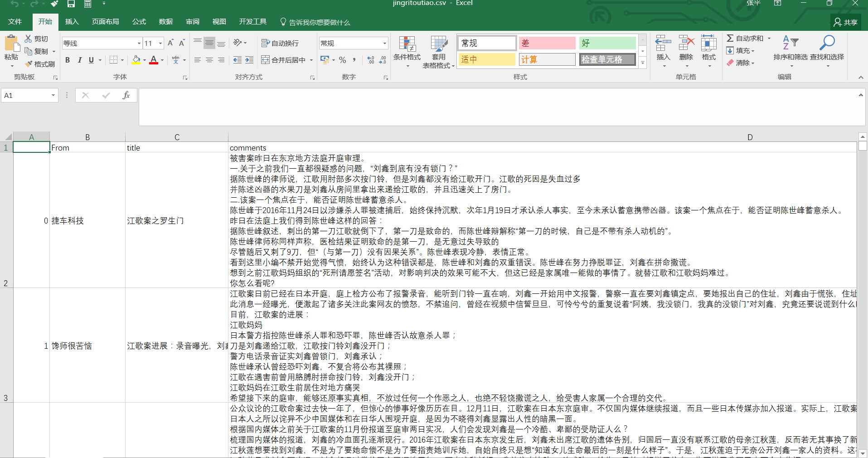This screenshot has width=868, height=458.
Task: Open the 文件 menu
Action: tap(15, 21)
